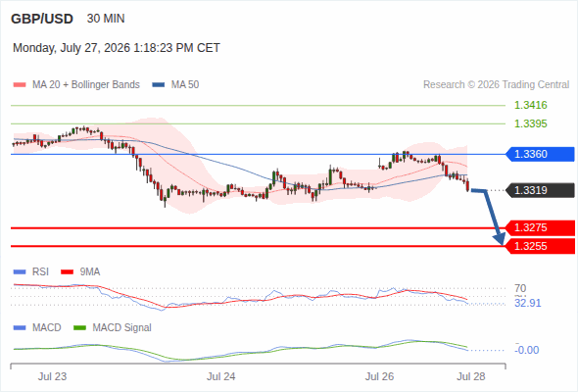The width and height of the screenshot is (578, 392).
Task: Select the 1.3360 blue pivot price tag
Action: (x=540, y=154)
